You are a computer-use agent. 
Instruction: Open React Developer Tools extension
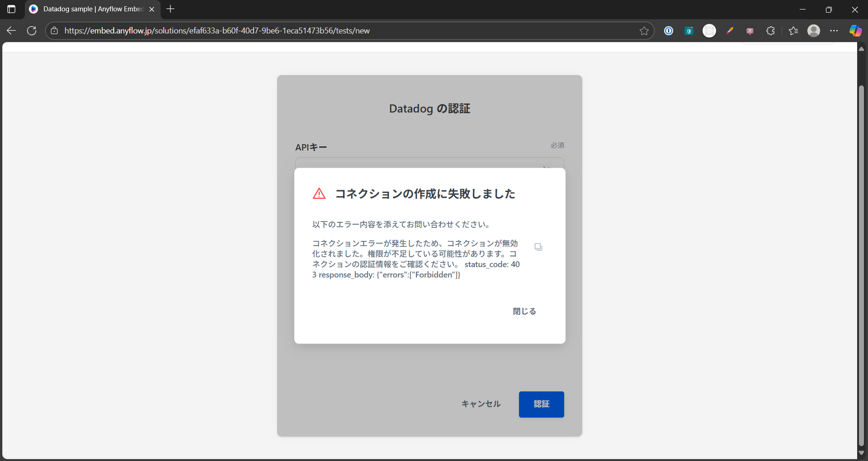pos(709,31)
